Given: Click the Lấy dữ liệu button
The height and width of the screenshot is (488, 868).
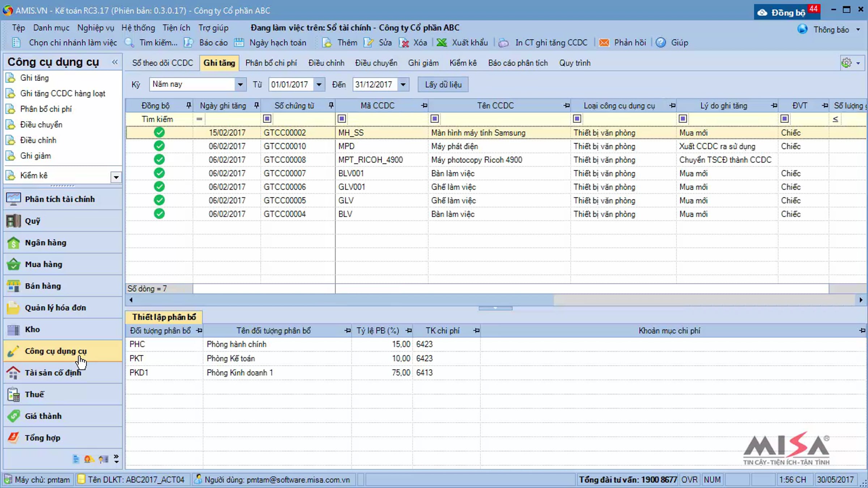Looking at the screenshot, I should (x=443, y=85).
